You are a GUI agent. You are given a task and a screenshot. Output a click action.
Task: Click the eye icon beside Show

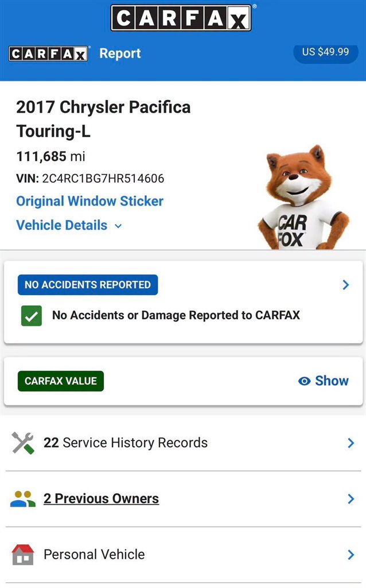point(304,381)
